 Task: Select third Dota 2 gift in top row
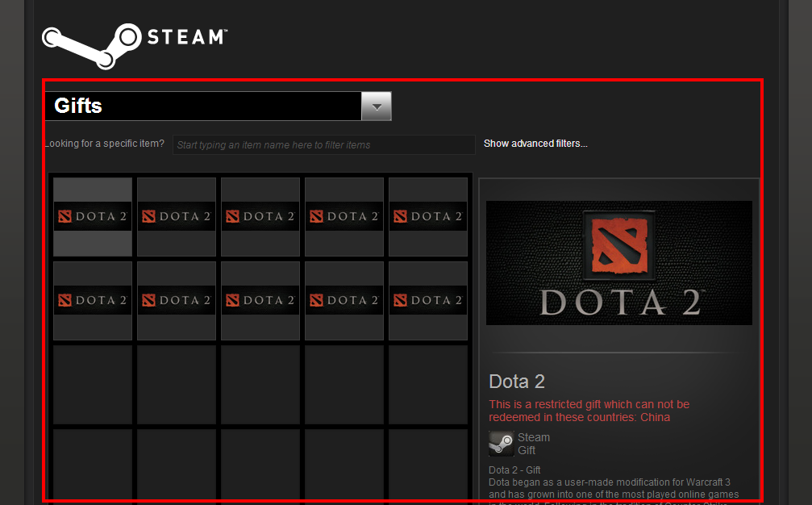(260, 216)
